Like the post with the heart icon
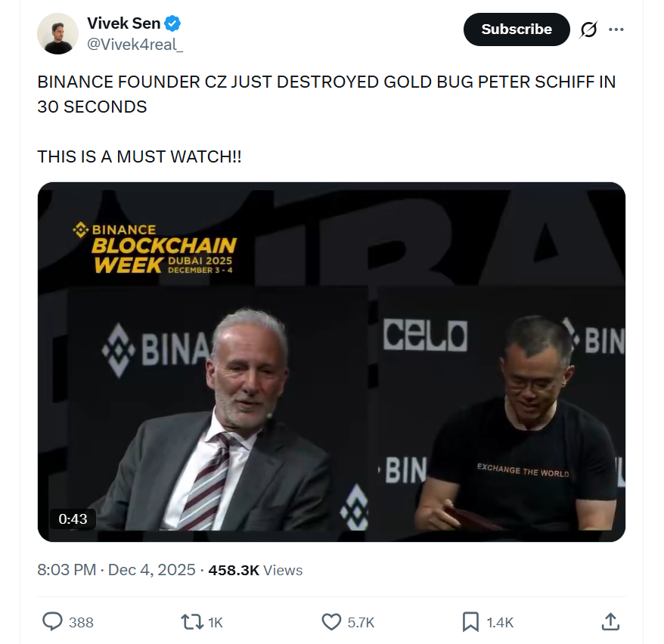This screenshot has width=664, height=644. pyautogui.click(x=330, y=621)
